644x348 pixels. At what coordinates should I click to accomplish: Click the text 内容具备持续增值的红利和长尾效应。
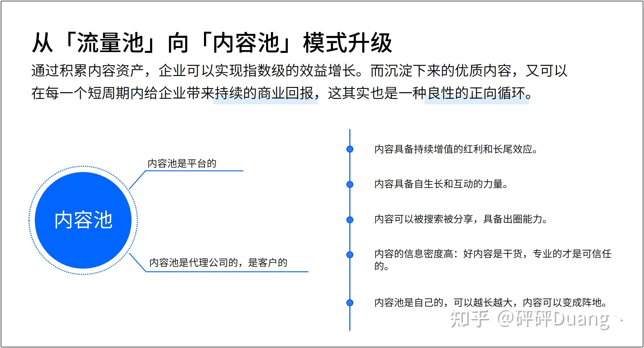tap(456, 149)
